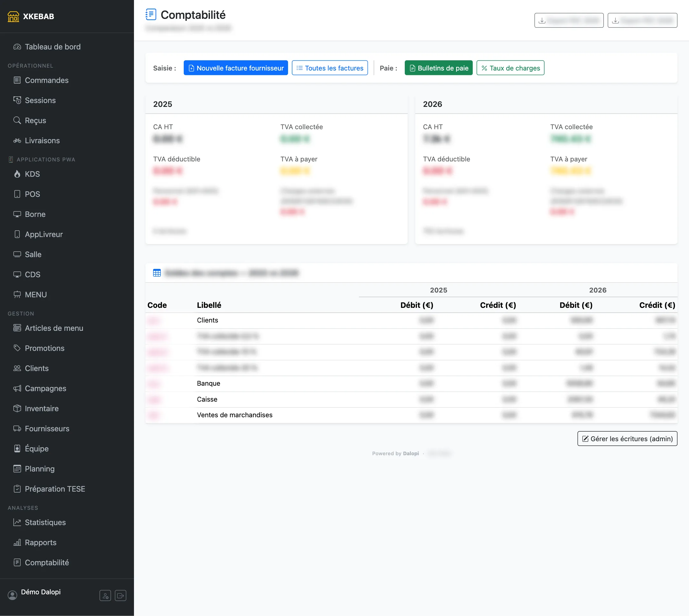Click the Campagnes megaphone icon
689x616 pixels.
(17, 388)
